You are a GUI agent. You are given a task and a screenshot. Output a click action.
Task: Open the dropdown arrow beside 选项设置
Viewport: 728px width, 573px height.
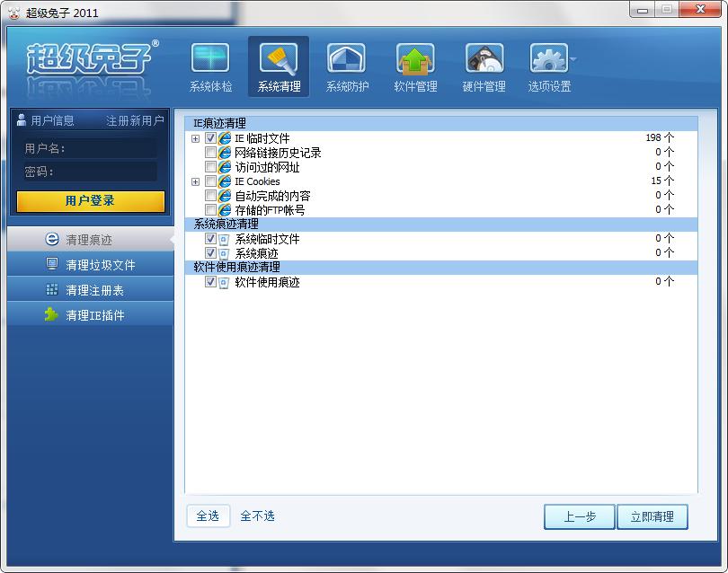573,59
